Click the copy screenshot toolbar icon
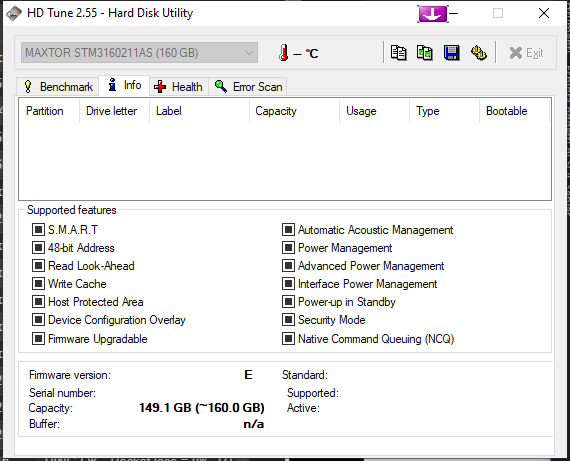Image resolution: width=570 pixels, height=461 pixels. pyautogui.click(x=425, y=53)
